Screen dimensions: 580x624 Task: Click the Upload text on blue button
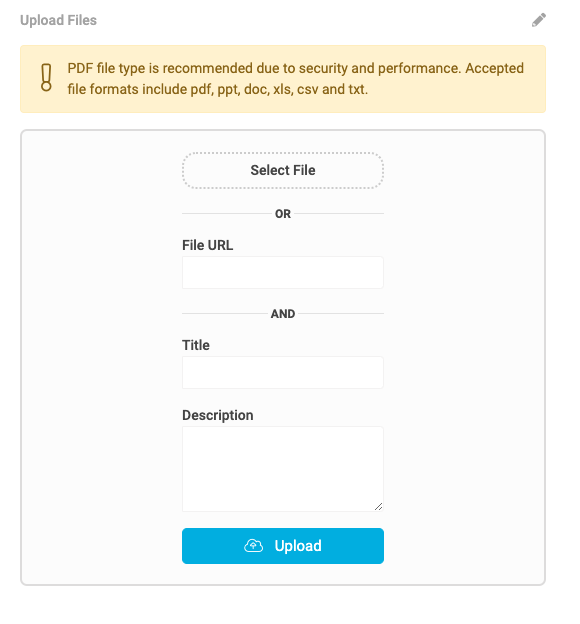(x=298, y=546)
